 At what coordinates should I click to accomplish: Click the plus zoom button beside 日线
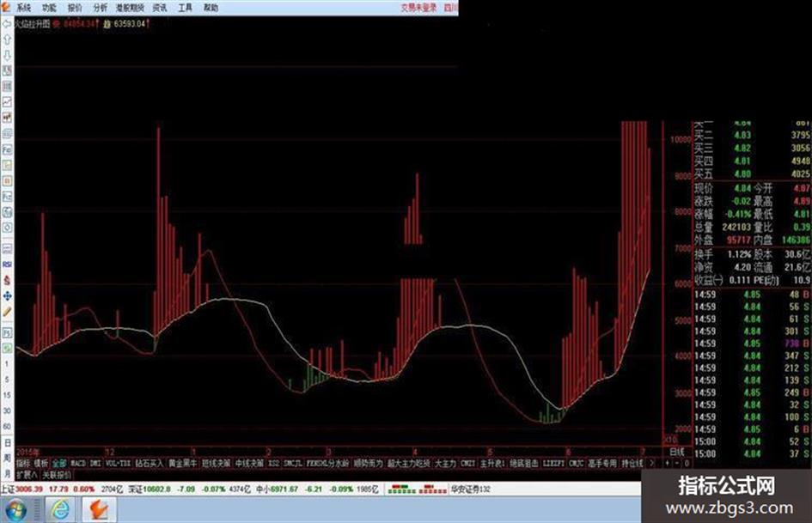coord(668,463)
